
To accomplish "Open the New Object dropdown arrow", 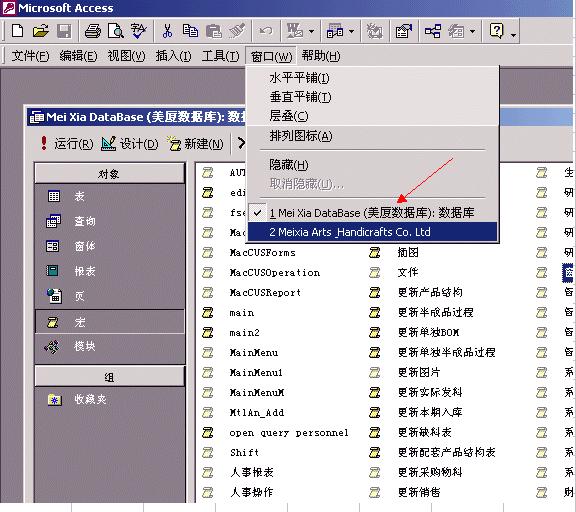I will (x=472, y=32).
